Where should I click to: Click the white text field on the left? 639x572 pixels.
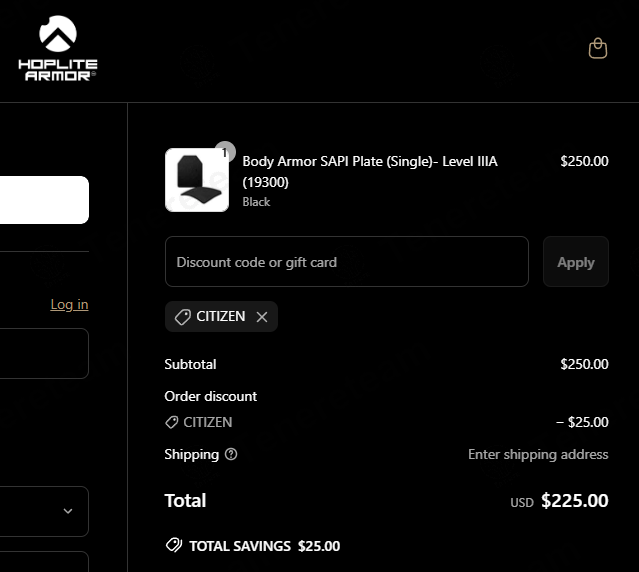tap(44, 200)
